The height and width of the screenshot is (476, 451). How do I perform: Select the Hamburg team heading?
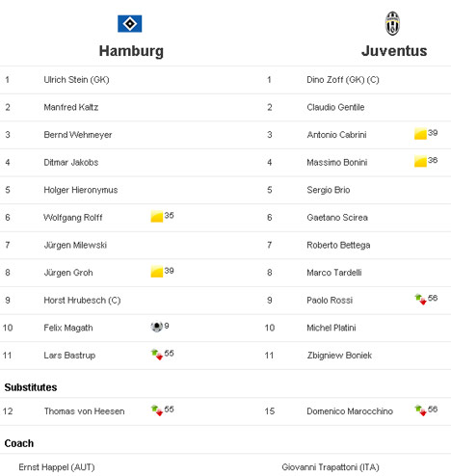tap(131, 51)
